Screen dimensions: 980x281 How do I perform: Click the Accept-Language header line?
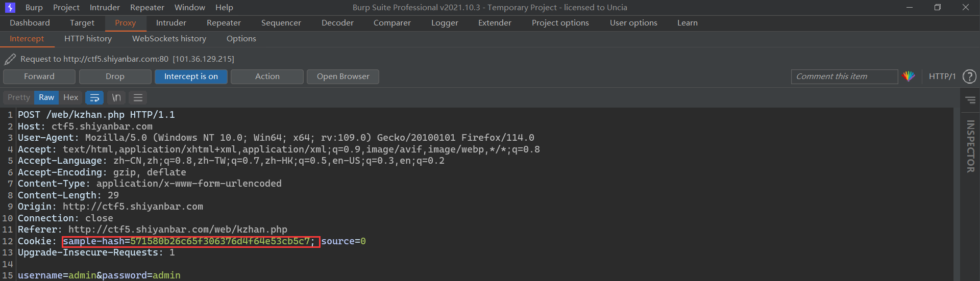click(231, 161)
